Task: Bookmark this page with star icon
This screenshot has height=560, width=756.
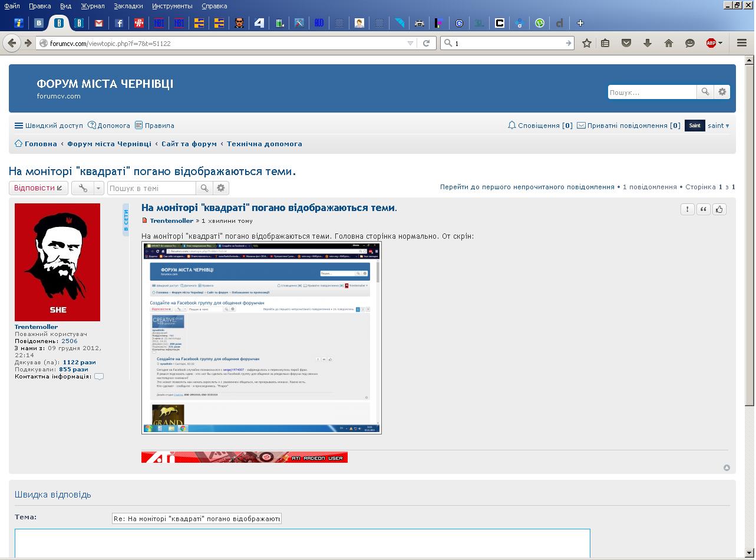Action: (586, 43)
